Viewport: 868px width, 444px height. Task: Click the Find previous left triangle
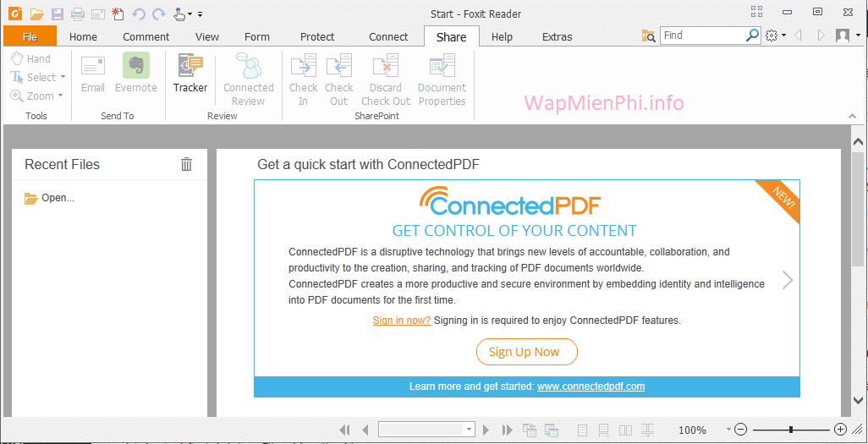point(799,36)
